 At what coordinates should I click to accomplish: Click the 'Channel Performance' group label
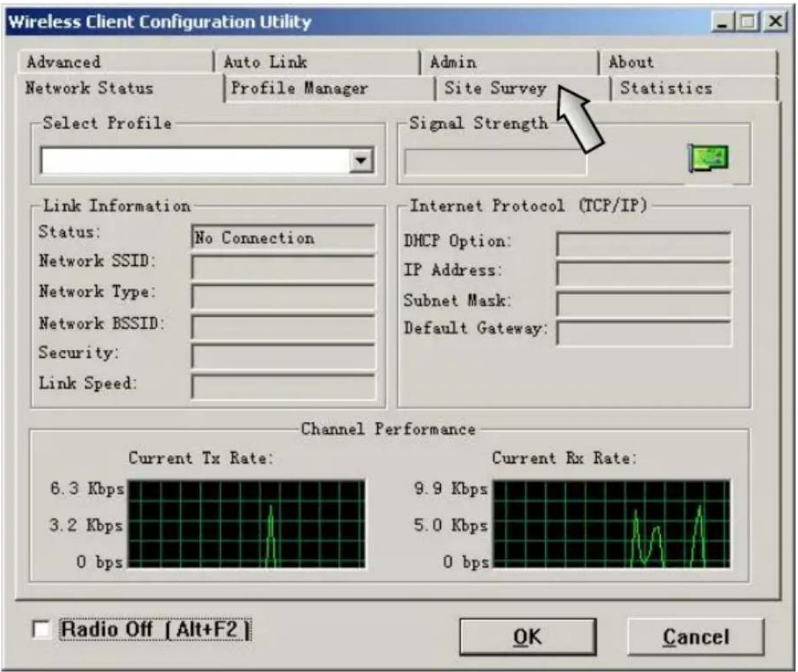coord(388,430)
